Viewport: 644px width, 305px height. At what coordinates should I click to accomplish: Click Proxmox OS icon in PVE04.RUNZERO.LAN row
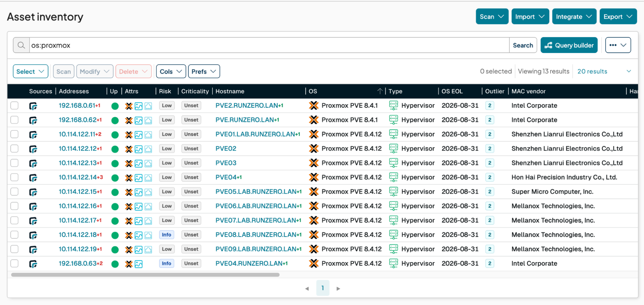point(313,263)
